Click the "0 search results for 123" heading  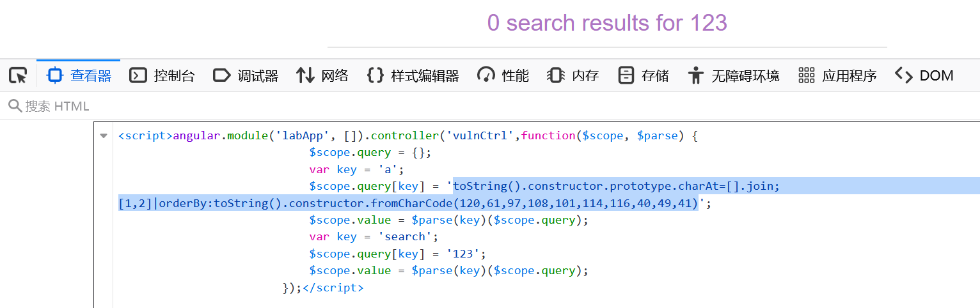607,23
